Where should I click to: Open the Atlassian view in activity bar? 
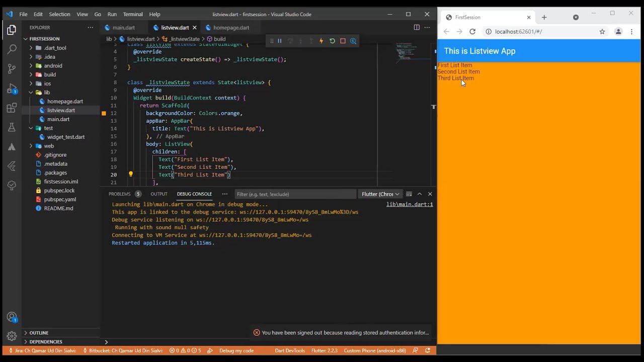[12, 147]
